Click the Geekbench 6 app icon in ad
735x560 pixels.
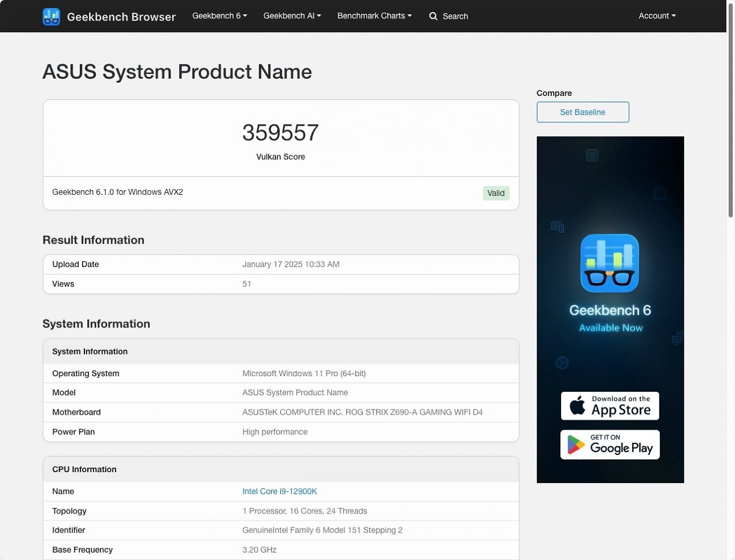pyautogui.click(x=610, y=263)
